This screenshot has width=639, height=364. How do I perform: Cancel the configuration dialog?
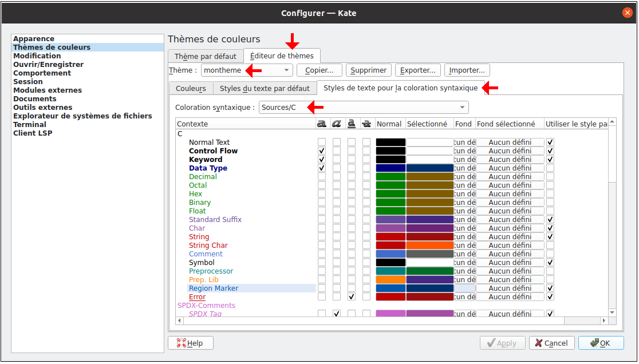point(552,343)
